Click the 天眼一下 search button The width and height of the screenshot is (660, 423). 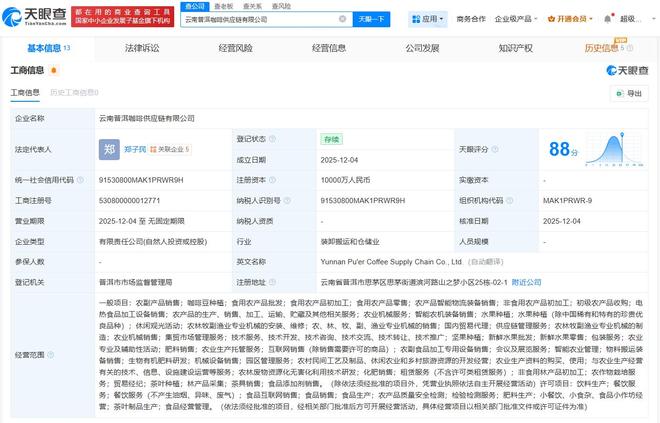(x=371, y=19)
